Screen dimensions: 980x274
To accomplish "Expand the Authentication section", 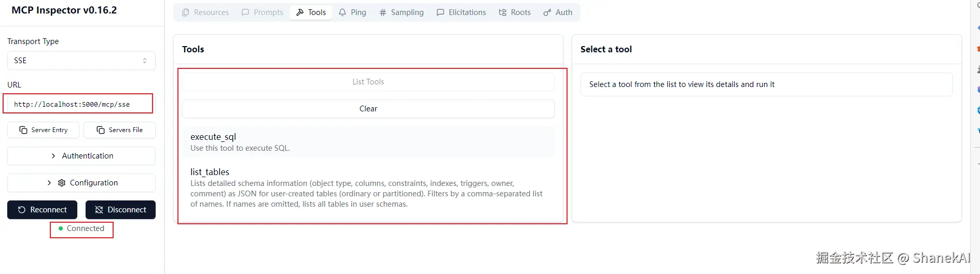I will pos(81,156).
